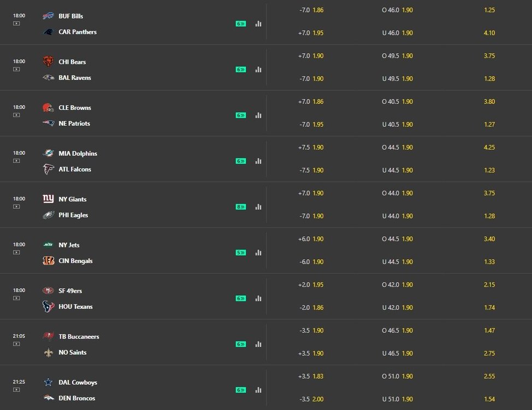Click live stream icon for Giants-Eagles game
The image size is (532, 410).
[x=16, y=207]
